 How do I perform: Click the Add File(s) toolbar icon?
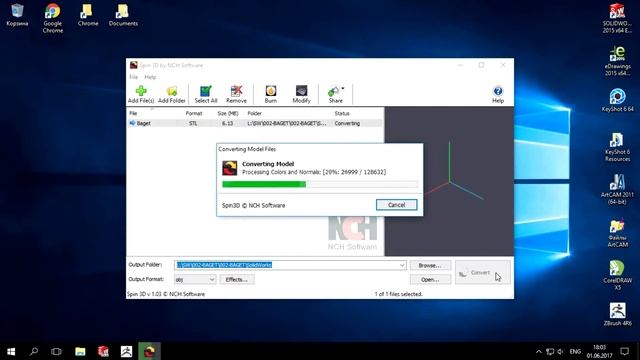click(x=141, y=94)
